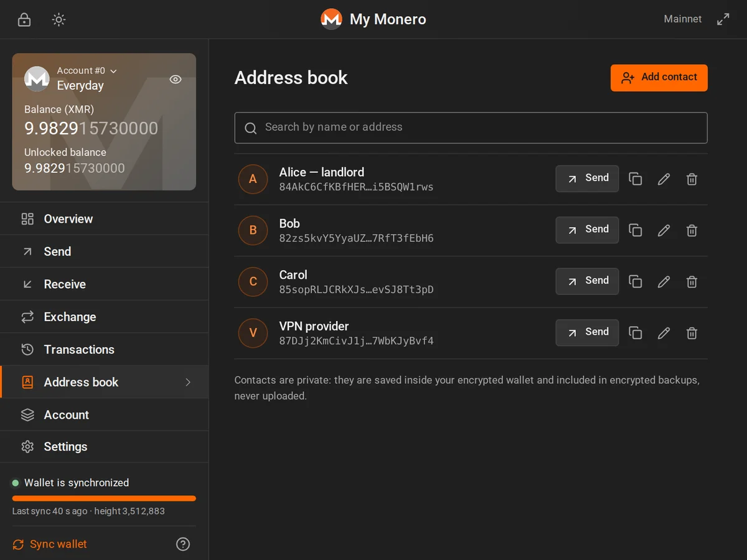Open Settings in sidebar
Image resolution: width=747 pixels, height=560 pixels.
click(105, 447)
